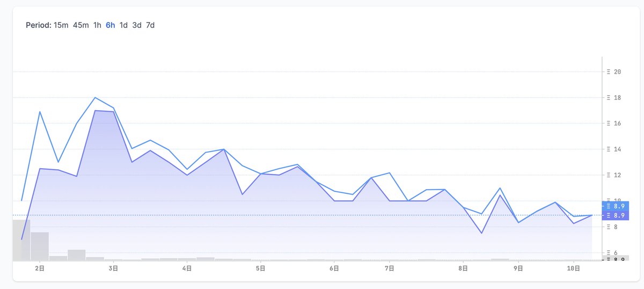Screen dimensions: 644x289
Task: Click the Ξ 6 axis label
Action: click(x=612, y=252)
